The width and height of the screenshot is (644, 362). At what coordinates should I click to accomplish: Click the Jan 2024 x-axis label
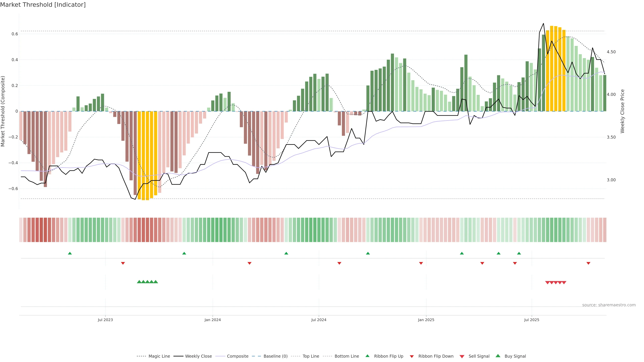[212, 320]
